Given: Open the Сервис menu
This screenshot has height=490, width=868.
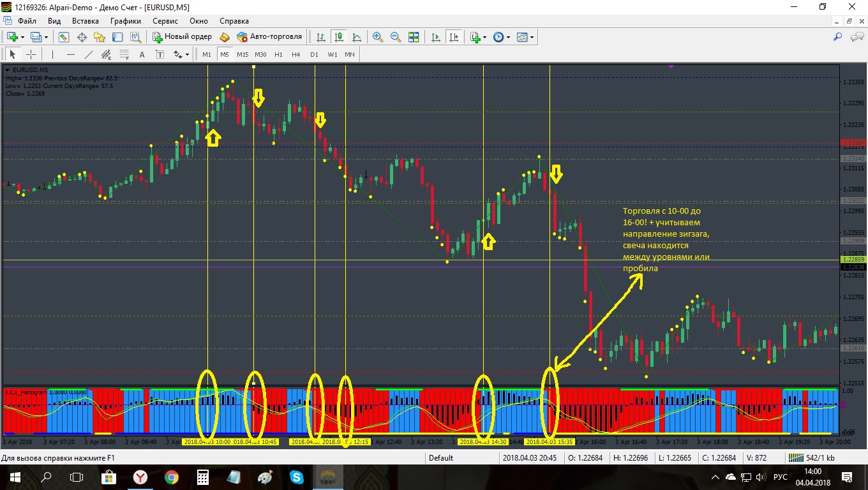Looking at the screenshot, I should pos(165,21).
